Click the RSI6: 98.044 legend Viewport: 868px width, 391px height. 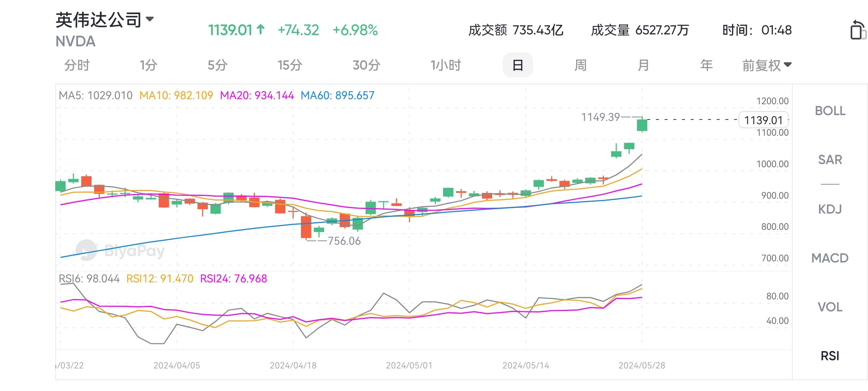tap(89, 279)
